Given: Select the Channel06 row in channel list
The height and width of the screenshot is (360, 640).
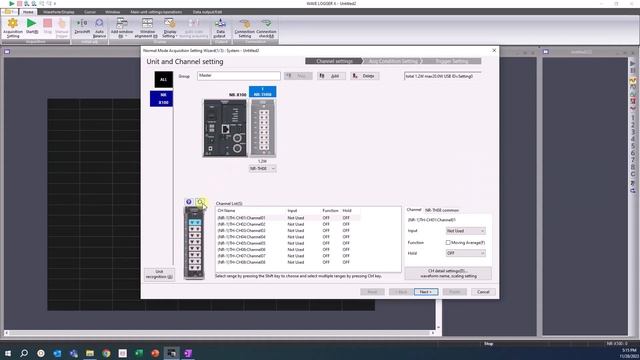Looking at the screenshot, I should point(288,249).
